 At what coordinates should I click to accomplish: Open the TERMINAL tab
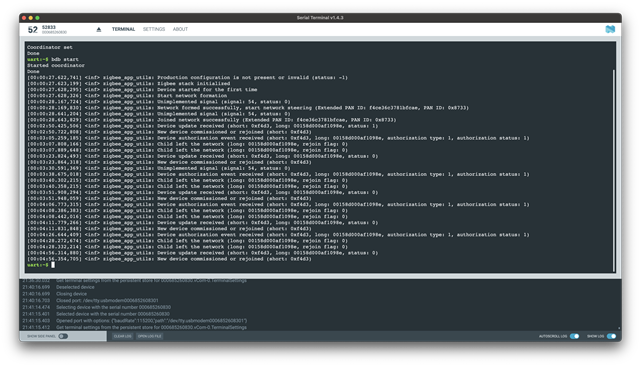pyautogui.click(x=123, y=29)
